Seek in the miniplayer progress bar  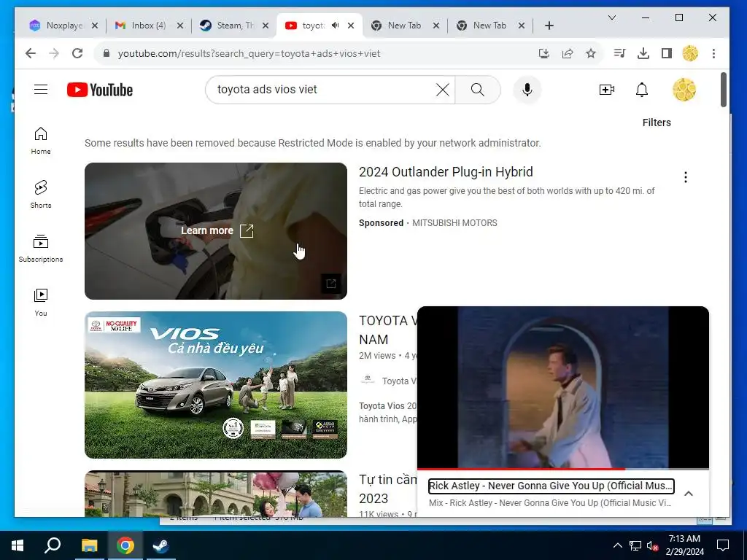coord(562,469)
